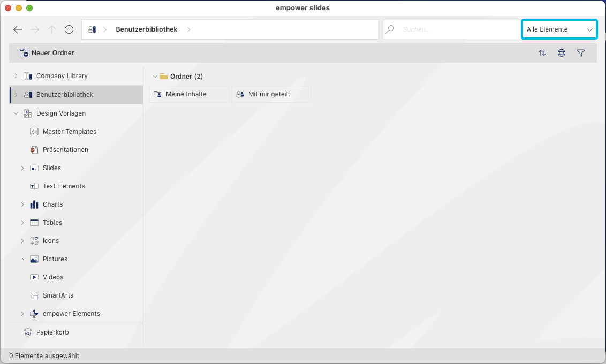
Task: Select Slides in the sidebar
Action: click(x=52, y=168)
